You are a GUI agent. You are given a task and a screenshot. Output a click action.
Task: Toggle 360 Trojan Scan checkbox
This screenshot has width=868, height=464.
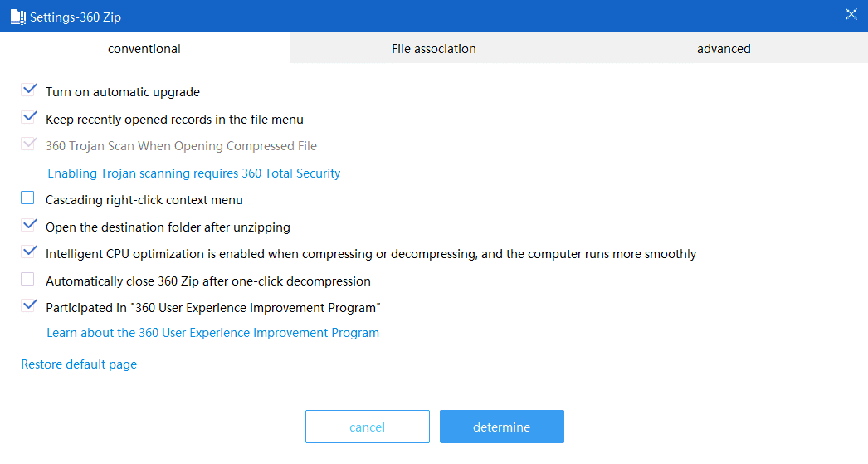(29, 144)
